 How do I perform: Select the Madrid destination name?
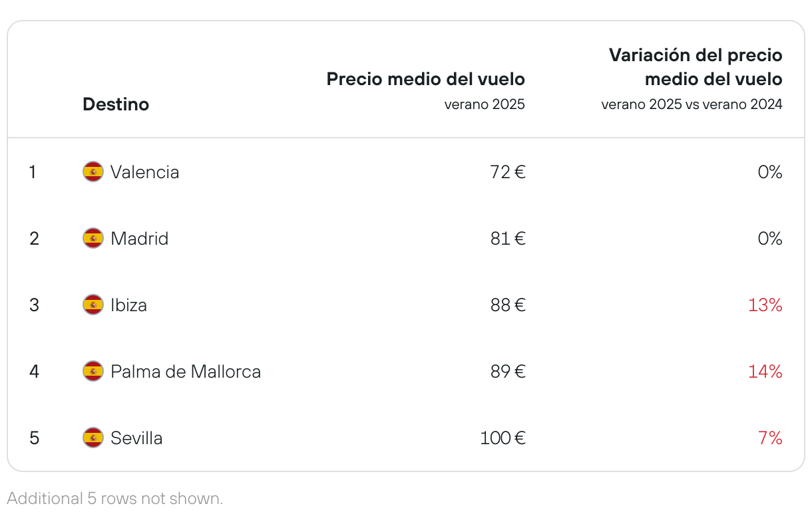[140, 239]
